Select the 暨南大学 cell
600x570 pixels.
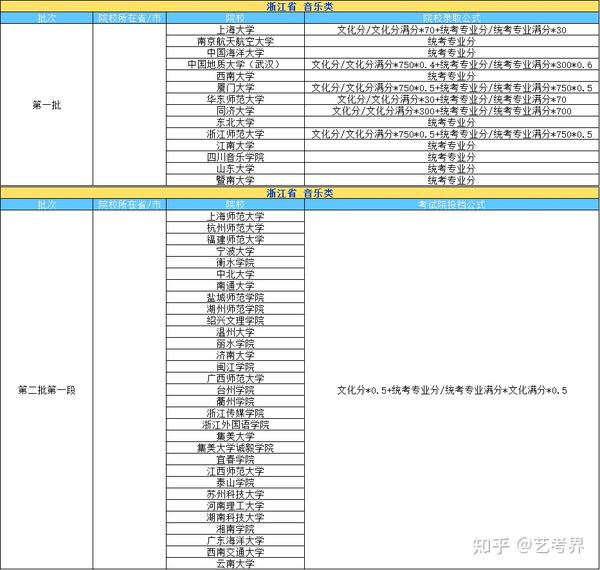235,180
